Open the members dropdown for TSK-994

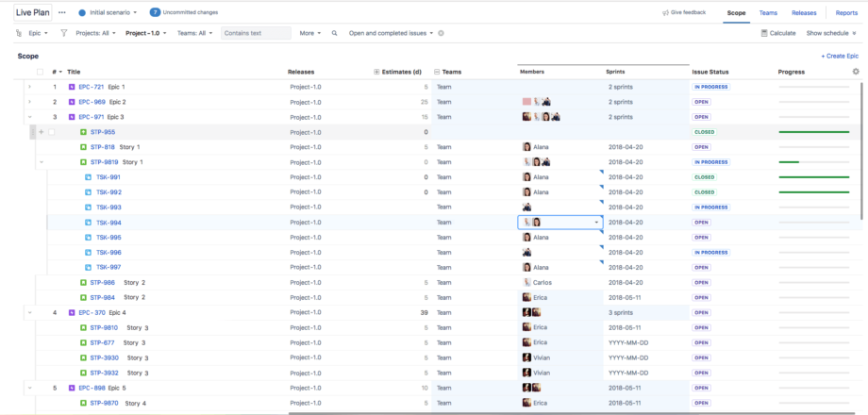pyautogui.click(x=596, y=223)
